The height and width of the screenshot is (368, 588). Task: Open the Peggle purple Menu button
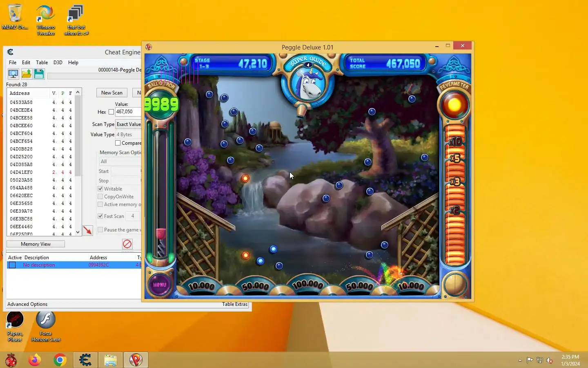point(160,284)
